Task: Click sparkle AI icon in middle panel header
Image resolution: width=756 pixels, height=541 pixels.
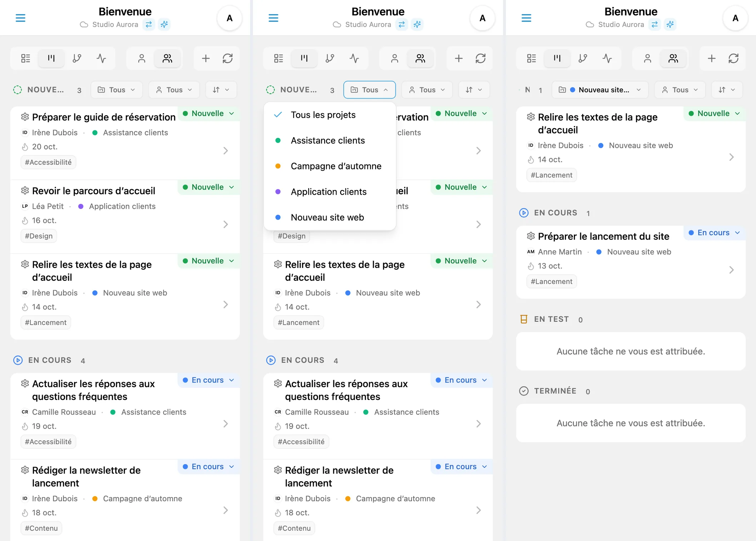Action: click(417, 24)
